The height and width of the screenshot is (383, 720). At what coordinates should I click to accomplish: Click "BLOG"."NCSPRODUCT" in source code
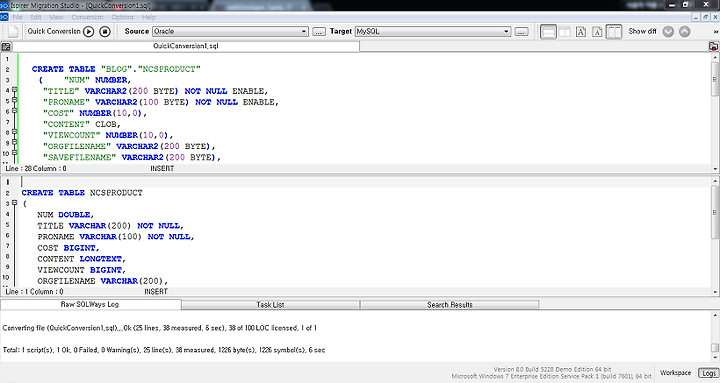tap(151, 69)
